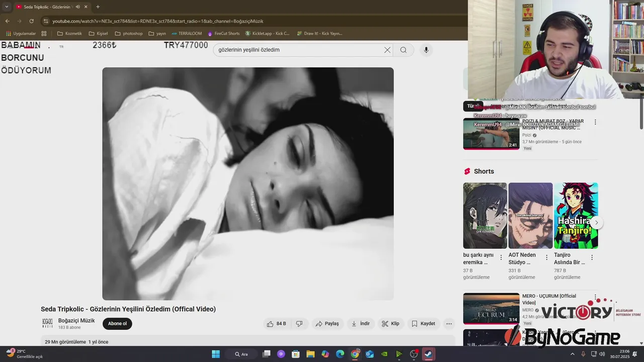Save the video with Kaydet
The height and width of the screenshot is (362, 644).
click(424, 324)
